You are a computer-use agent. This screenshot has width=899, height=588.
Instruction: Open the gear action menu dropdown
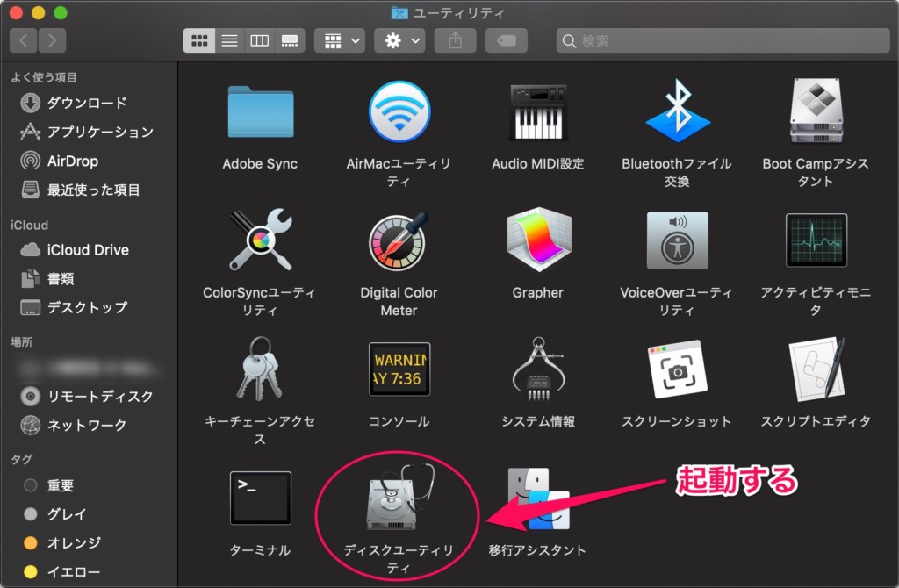pos(399,40)
